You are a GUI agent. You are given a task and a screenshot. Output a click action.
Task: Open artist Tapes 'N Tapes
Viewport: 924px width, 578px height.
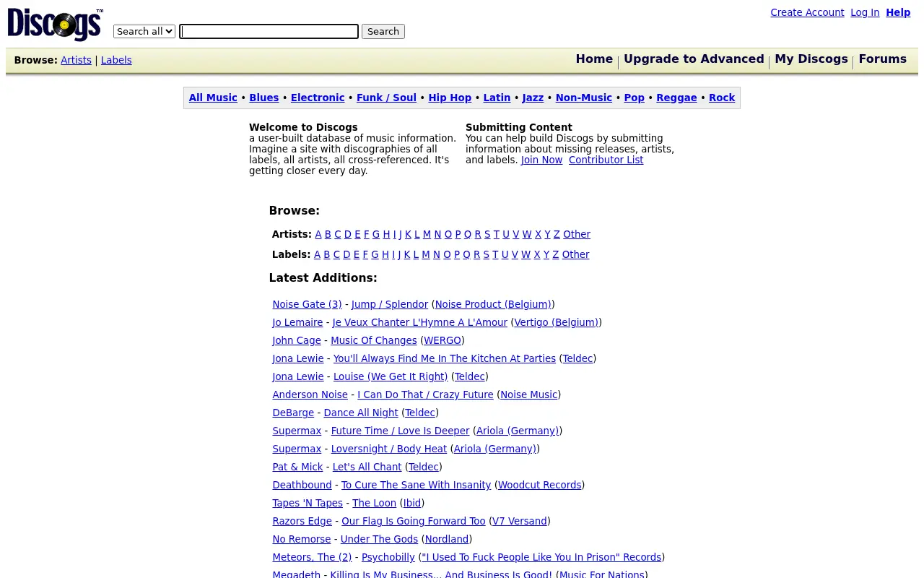tap(308, 503)
